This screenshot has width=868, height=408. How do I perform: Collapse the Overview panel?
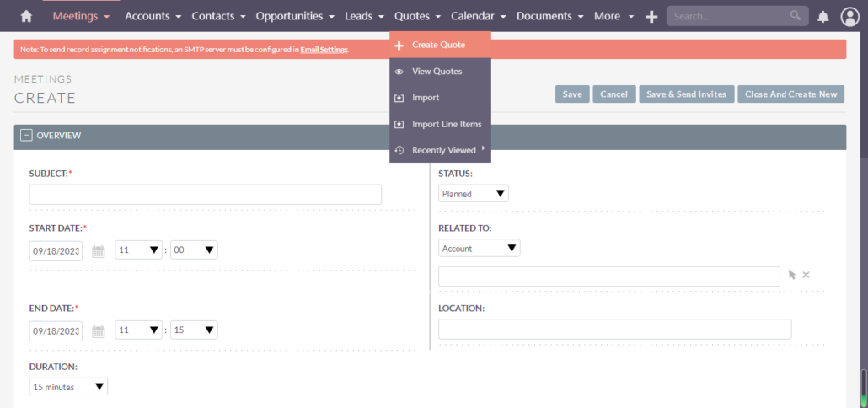26,135
